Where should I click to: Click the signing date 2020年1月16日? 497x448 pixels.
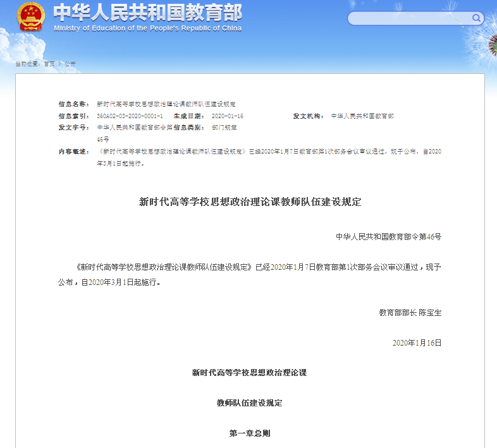click(416, 342)
